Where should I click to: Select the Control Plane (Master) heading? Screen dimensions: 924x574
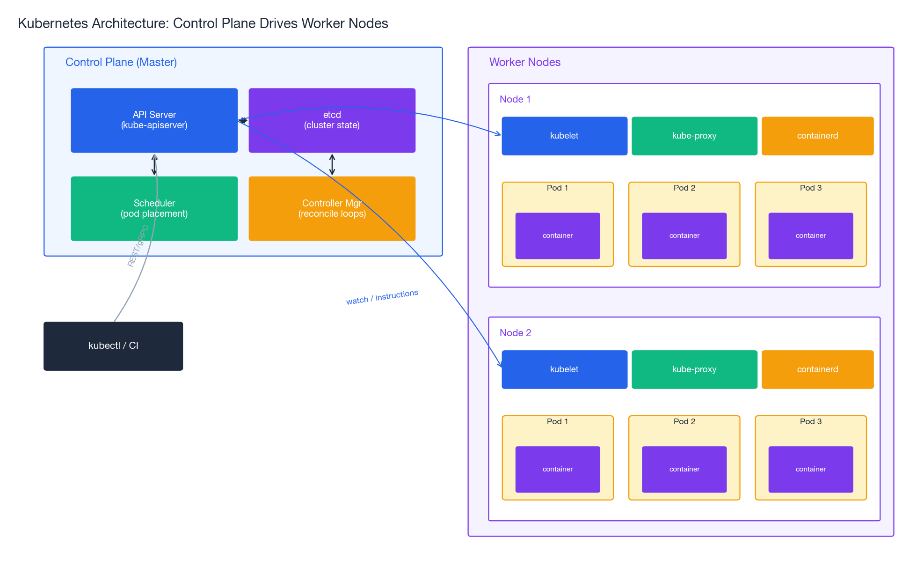click(x=121, y=62)
